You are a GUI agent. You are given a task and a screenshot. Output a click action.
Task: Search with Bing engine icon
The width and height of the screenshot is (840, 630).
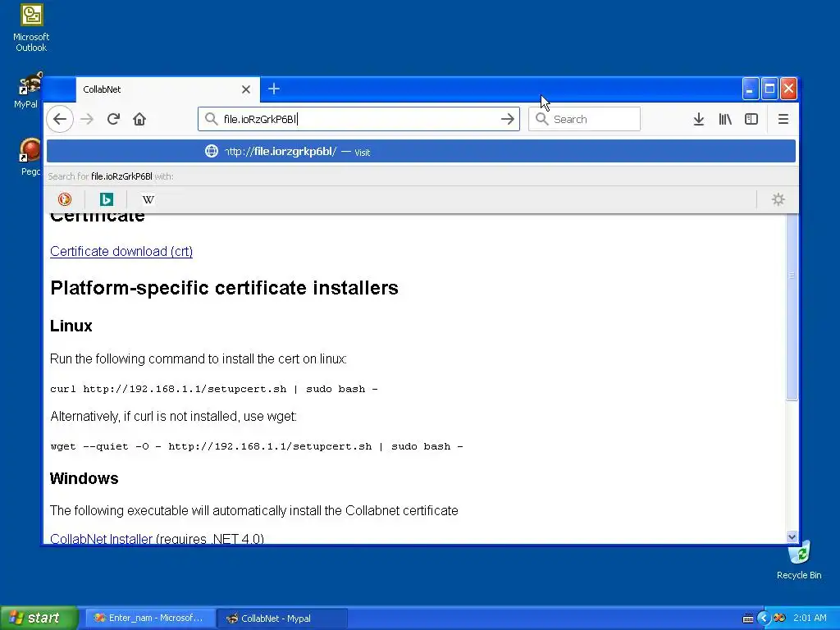pyautogui.click(x=106, y=199)
